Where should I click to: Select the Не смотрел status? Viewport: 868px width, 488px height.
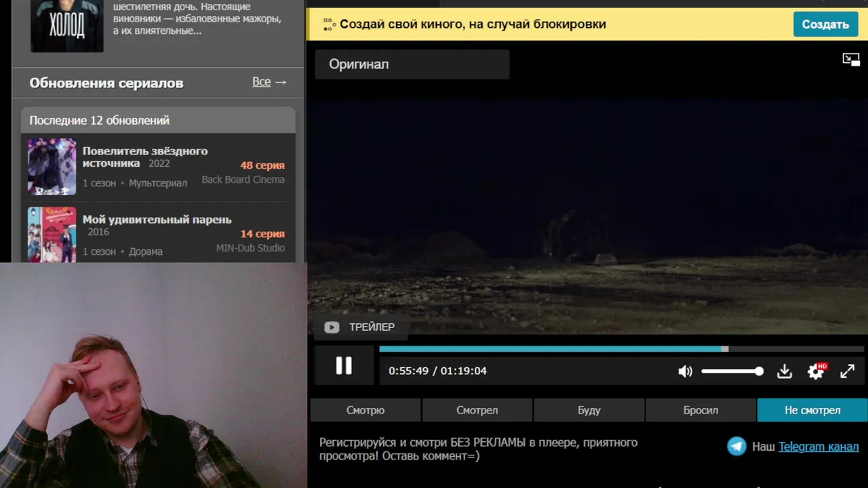pos(812,410)
